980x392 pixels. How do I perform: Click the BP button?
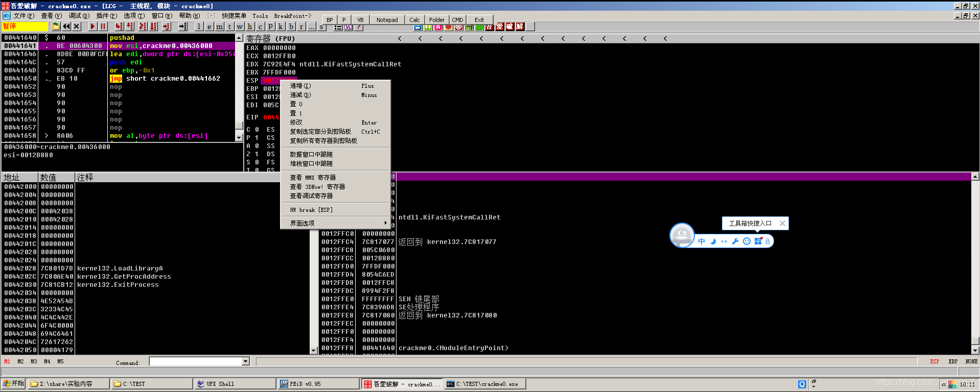click(330, 20)
